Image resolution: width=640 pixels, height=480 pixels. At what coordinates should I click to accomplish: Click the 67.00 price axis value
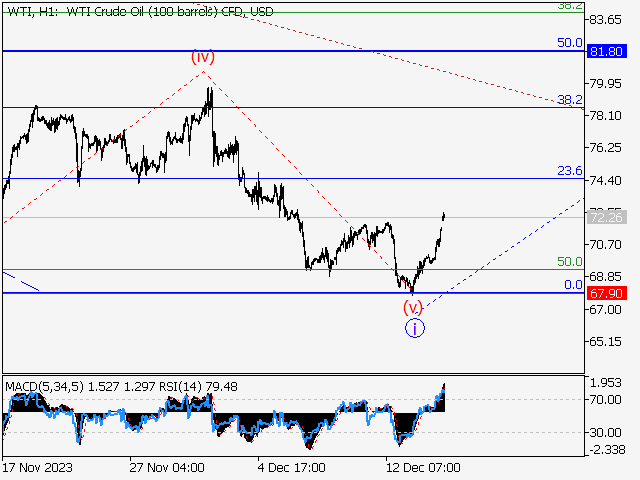pyautogui.click(x=606, y=309)
